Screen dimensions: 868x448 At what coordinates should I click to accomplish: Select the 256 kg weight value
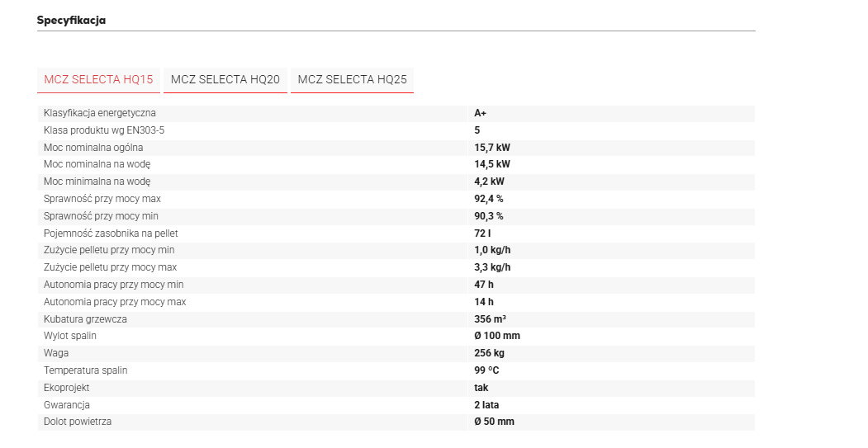[488, 353]
